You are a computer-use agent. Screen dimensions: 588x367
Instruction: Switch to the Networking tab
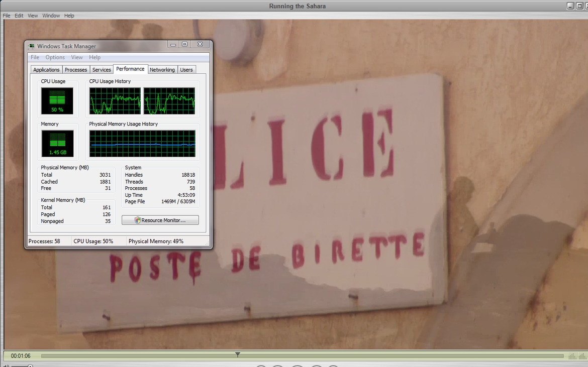[x=162, y=70]
